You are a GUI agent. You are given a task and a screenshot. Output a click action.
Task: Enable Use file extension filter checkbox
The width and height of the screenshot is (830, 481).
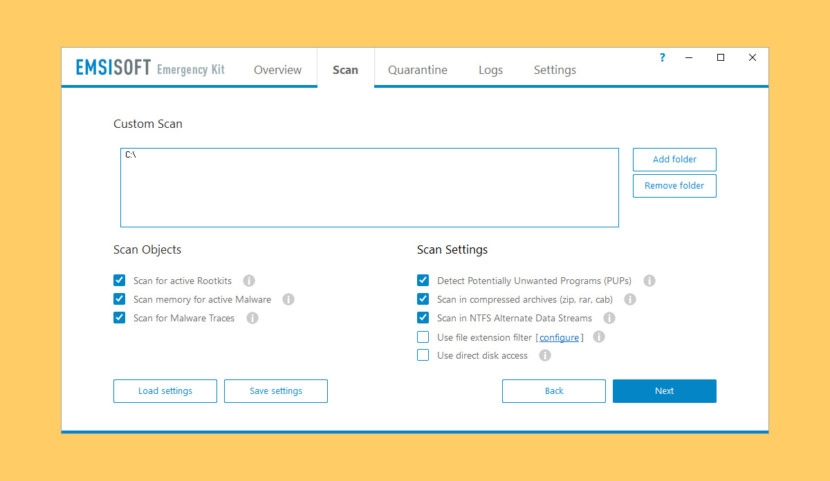[x=423, y=337]
